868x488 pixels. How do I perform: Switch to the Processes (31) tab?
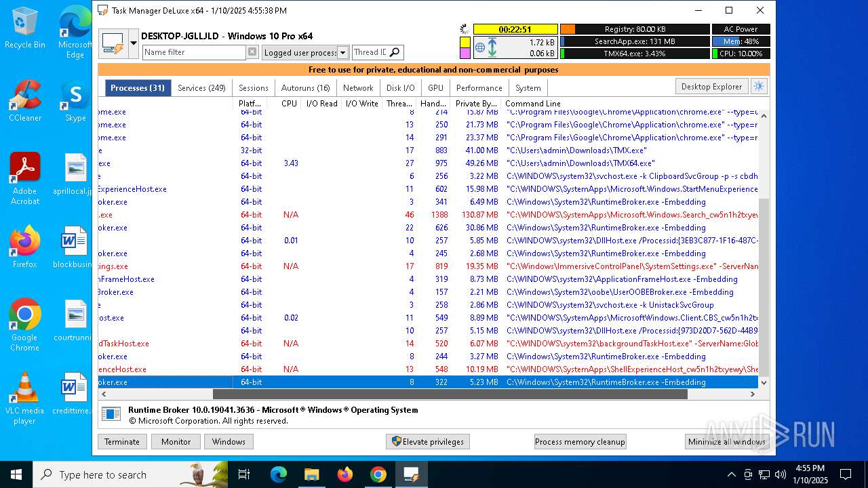(x=138, y=87)
